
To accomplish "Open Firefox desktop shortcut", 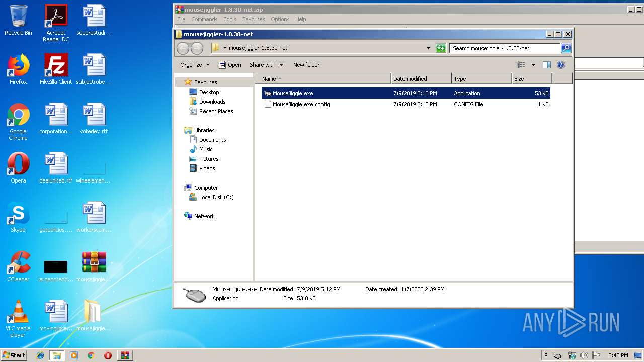I will 18,69.
